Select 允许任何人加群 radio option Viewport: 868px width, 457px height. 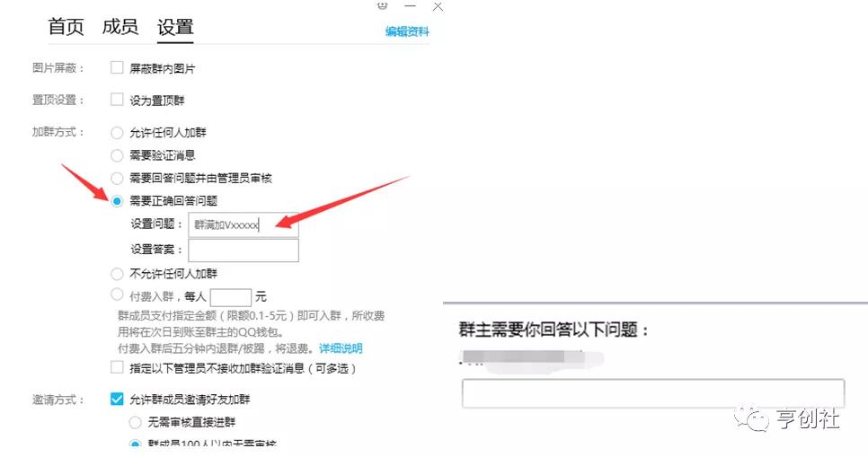(x=117, y=133)
